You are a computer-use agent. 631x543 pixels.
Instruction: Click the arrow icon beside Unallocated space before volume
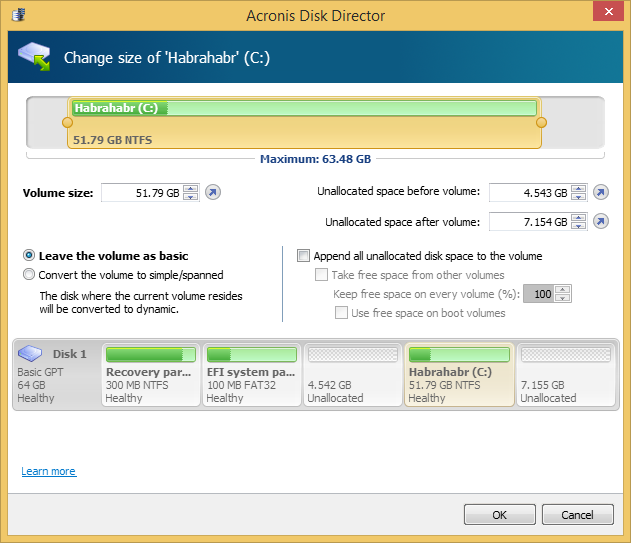click(600, 192)
